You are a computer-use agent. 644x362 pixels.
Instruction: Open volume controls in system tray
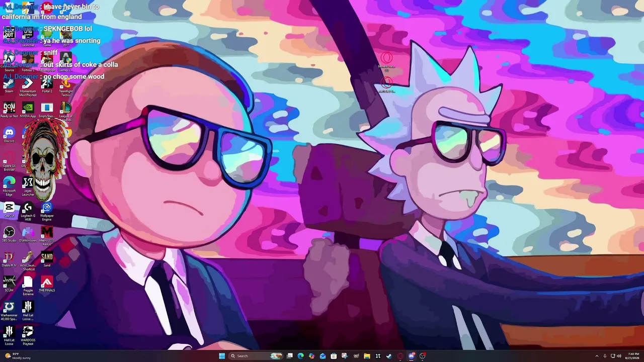click(x=619, y=356)
